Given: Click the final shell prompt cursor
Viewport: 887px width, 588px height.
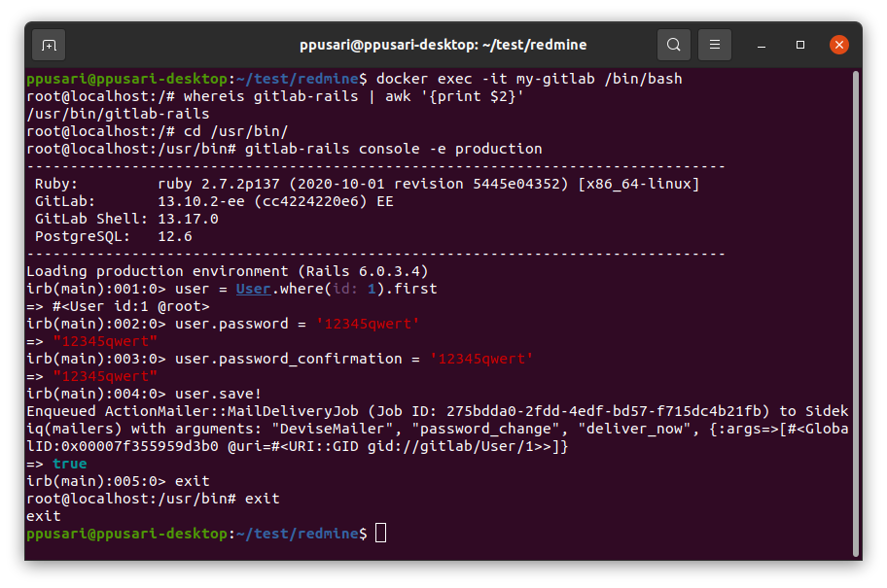Looking at the screenshot, I should (x=380, y=534).
